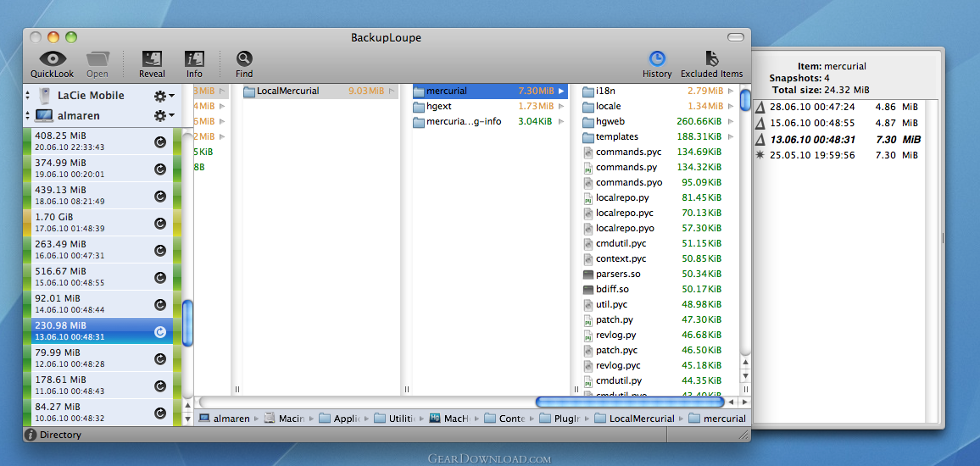Image resolution: width=980 pixels, height=466 pixels.
Task: Click the Open folder toolbar icon
Action: pos(97,60)
